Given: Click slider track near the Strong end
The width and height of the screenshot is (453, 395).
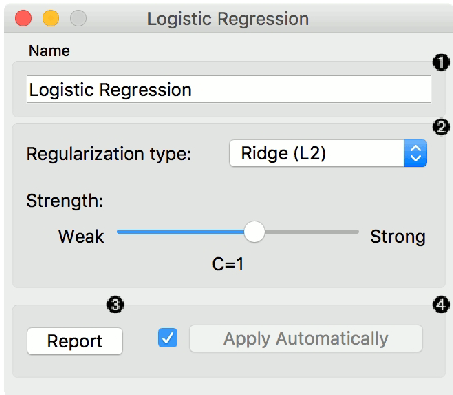Looking at the screenshot, I should click(347, 232).
